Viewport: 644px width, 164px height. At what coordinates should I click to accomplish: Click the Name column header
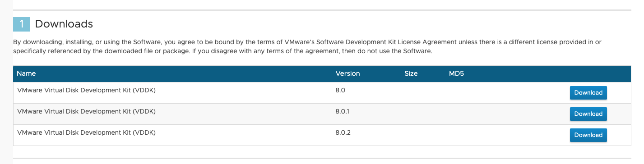[26, 73]
